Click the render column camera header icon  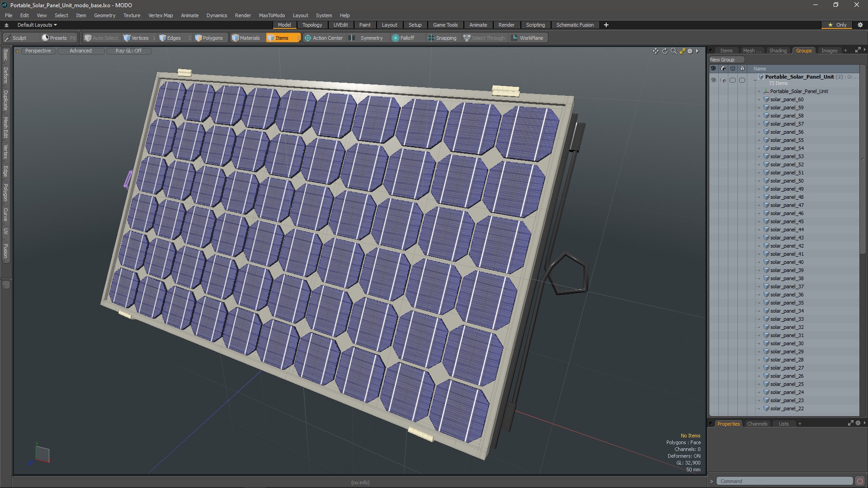click(723, 69)
